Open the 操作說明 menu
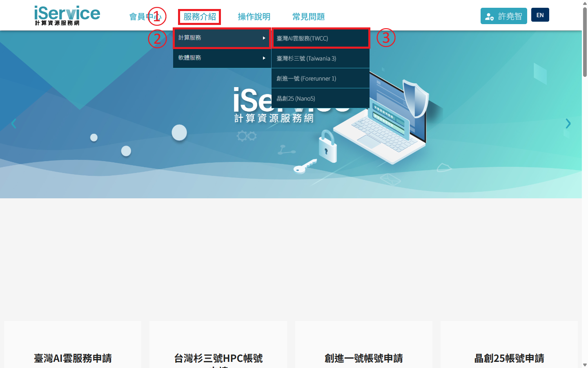The height and width of the screenshot is (368, 588). (x=254, y=17)
